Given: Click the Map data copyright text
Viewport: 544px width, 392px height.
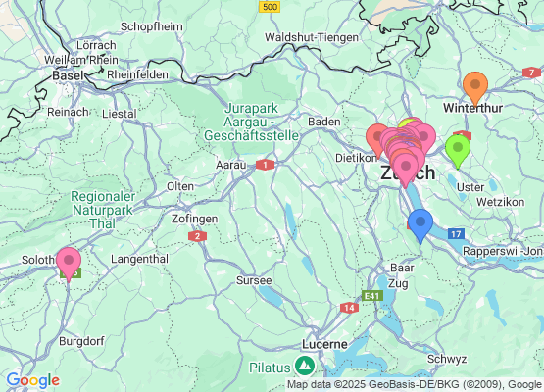Looking at the screenshot, I should [x=415, y=384].
